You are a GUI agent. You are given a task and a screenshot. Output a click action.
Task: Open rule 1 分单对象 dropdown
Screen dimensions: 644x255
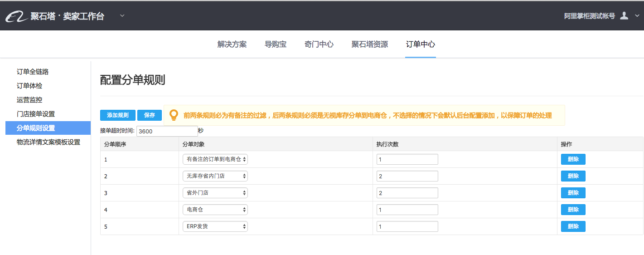tap(215, 159)
